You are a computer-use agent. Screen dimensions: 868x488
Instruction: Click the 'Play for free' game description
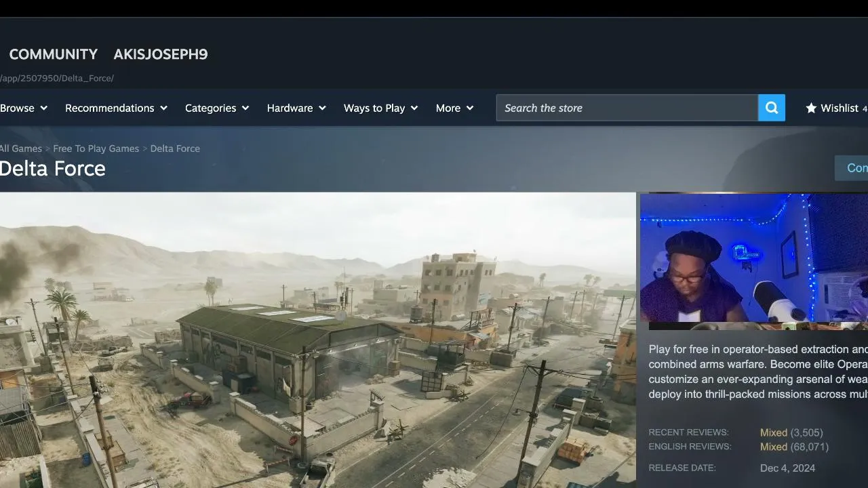coord(758,371)
